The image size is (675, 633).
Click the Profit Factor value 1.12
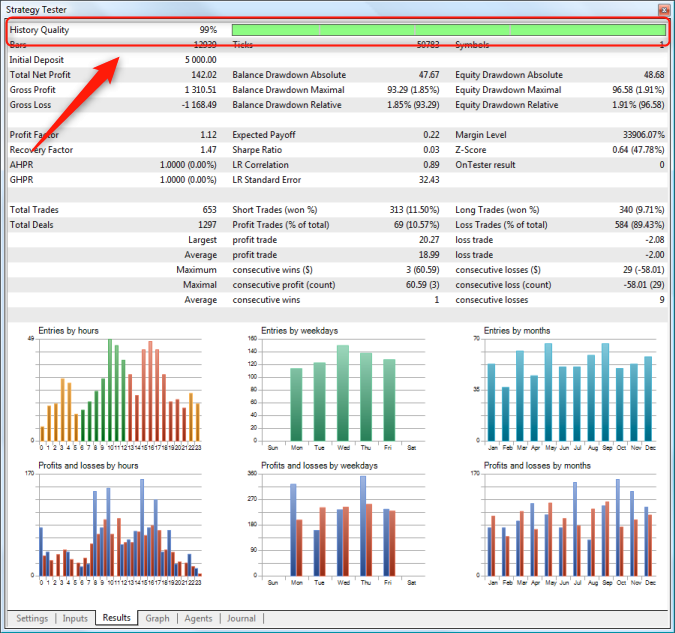(x=208, y=135)
